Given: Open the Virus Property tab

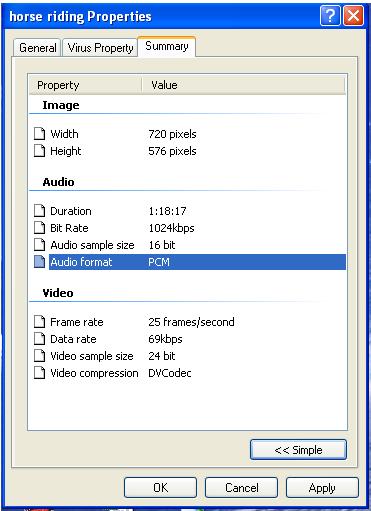Looking at the screenshot, I should (100, 48).
